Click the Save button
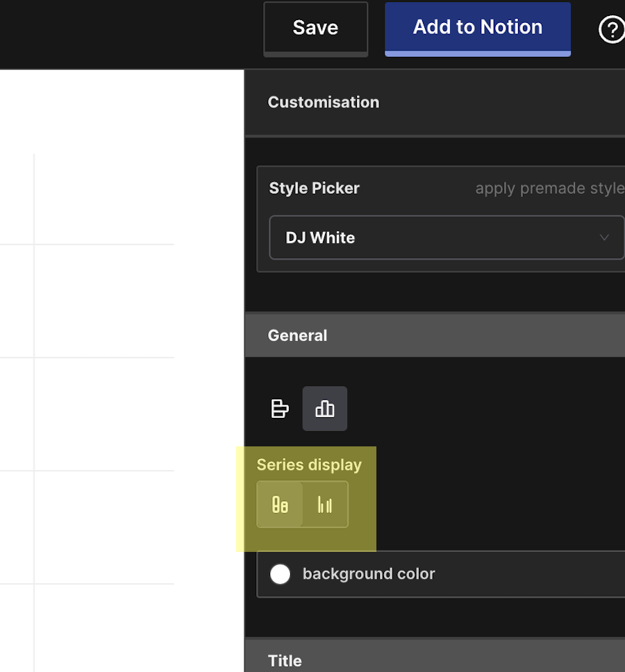The height and width of the screenshot is (672, 625). pyautogui.click(x=315, y=28)
